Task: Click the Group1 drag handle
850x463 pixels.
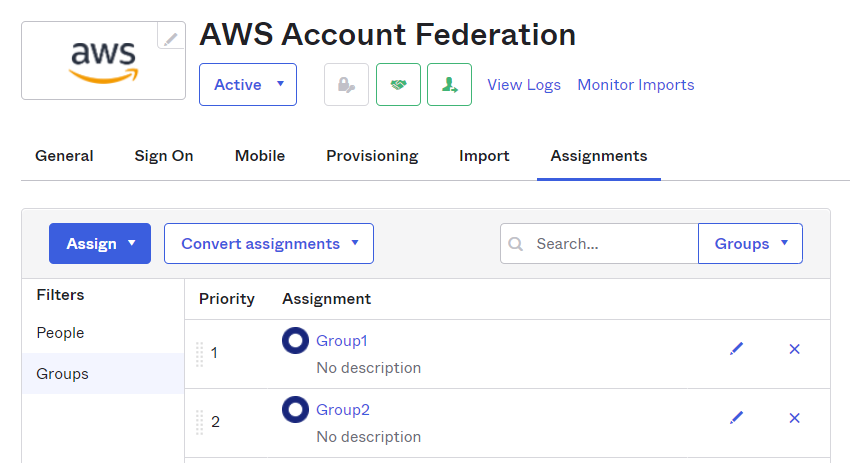Action: tap(200, 353)
